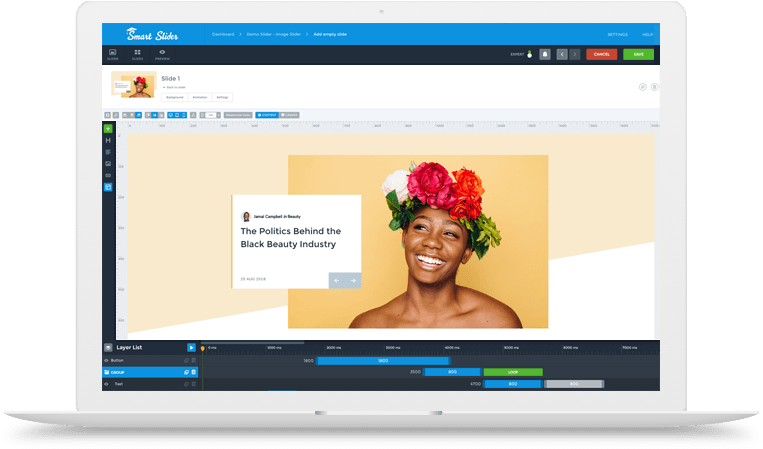Viewport: 763px width, 449px height.
Task: Delete the GROUP layer via trash icon
Action: pos(194,372)
